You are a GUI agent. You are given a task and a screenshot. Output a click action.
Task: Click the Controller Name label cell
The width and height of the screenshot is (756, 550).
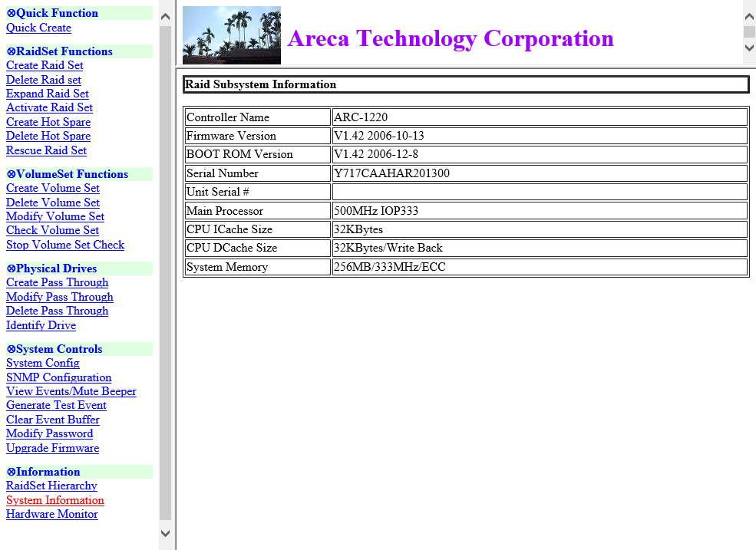[x=257, y=117]
